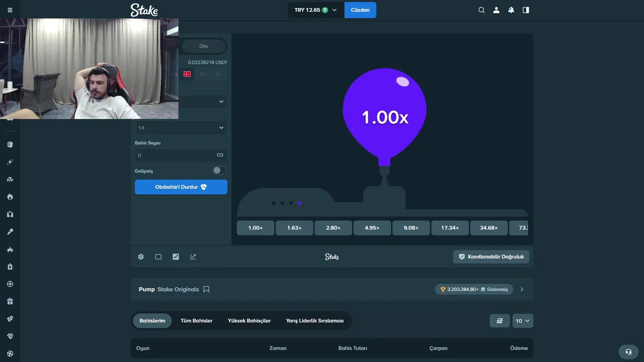Bookmark Pump game as favorite

[x=206, y=290]
